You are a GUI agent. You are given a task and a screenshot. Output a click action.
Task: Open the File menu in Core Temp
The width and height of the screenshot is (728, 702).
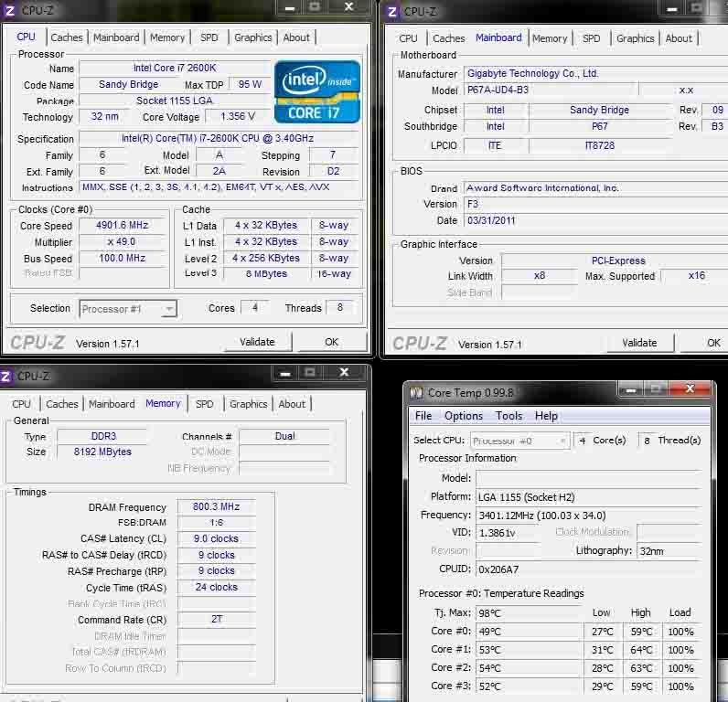(423, 416)
